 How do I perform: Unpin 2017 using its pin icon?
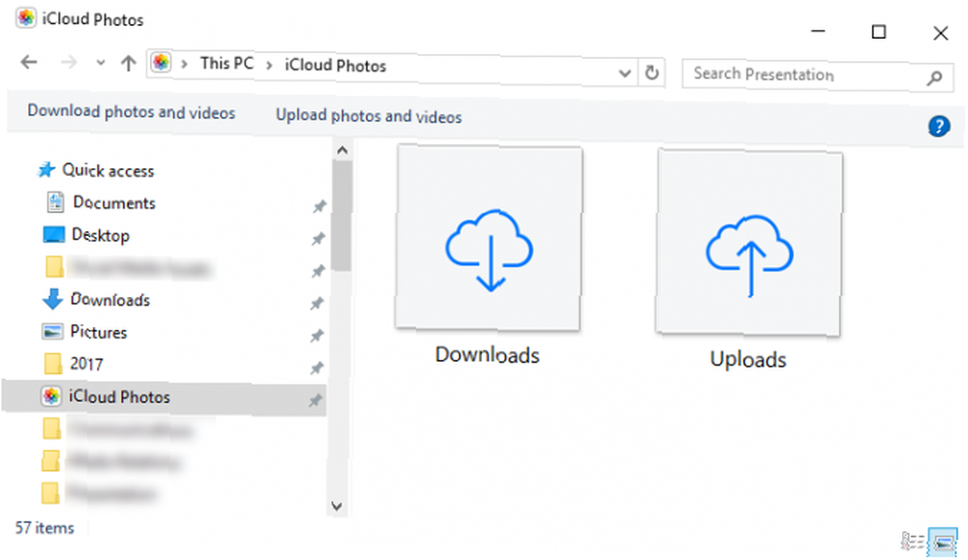coord(317,368)
